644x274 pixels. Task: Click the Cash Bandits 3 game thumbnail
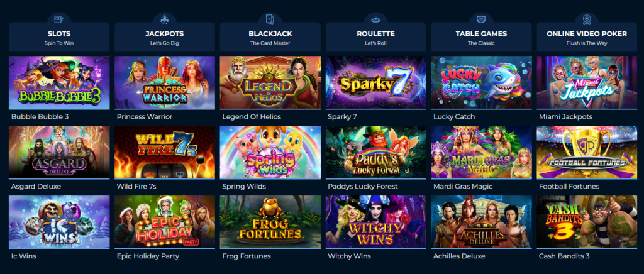(587, 222)
